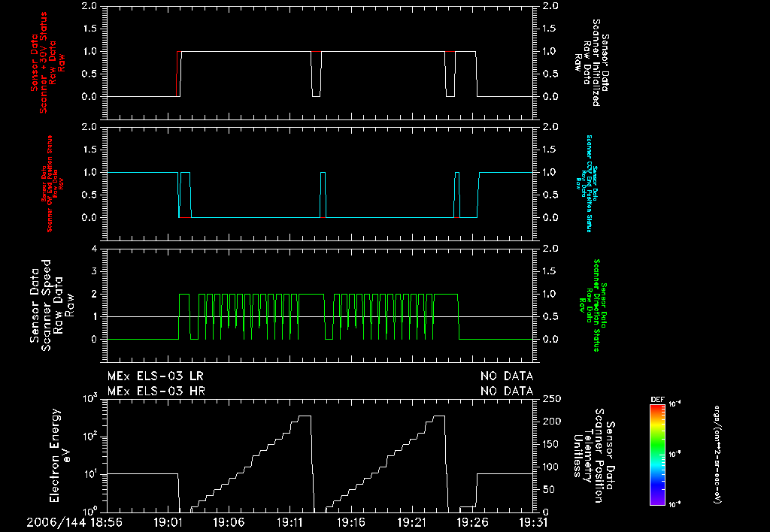
Task: Click the 'Scanner Speed Raw Data' axis title
Action: point(52,305)
